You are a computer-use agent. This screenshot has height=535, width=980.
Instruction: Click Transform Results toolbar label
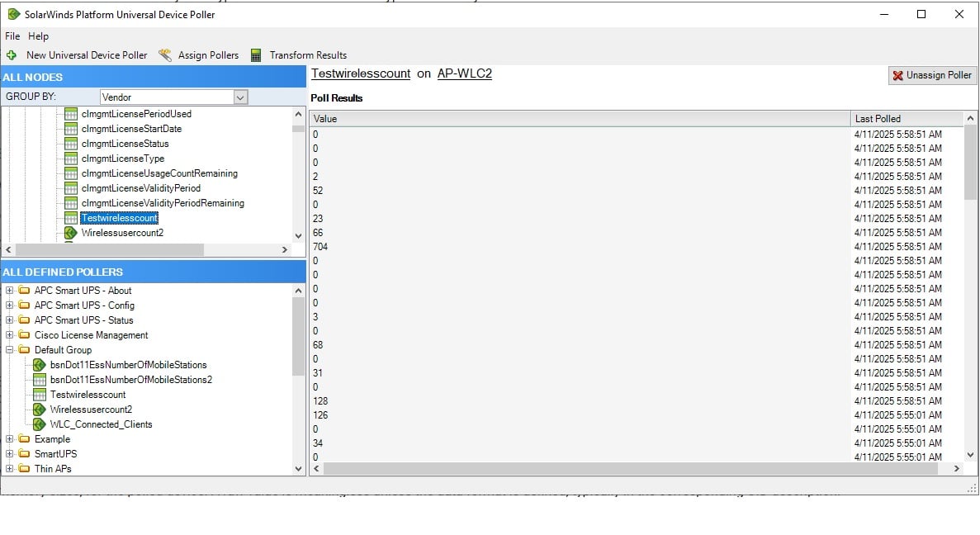pyautogui.click(x=308, y=55)
